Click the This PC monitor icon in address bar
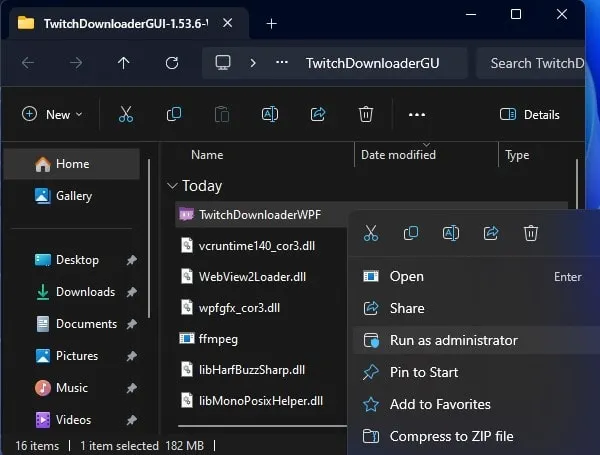Image resolution: width=600 pixels, height=455 pixels. (x=223, y=62)
